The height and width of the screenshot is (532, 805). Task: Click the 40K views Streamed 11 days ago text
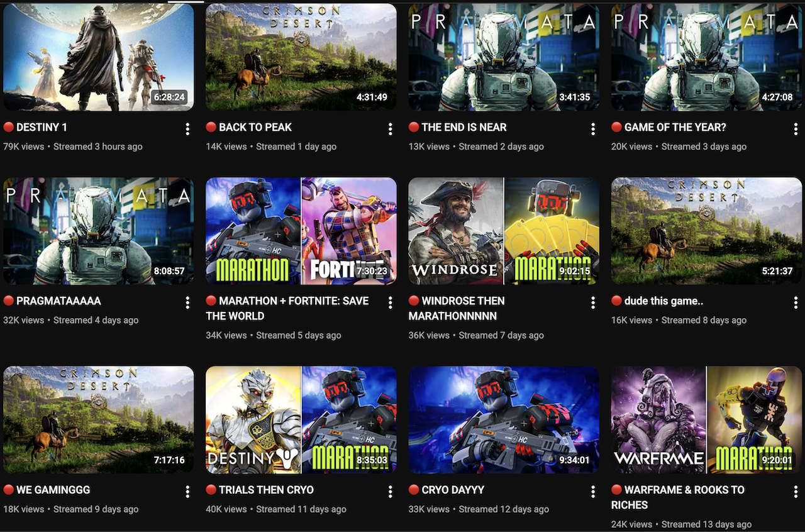276,509
